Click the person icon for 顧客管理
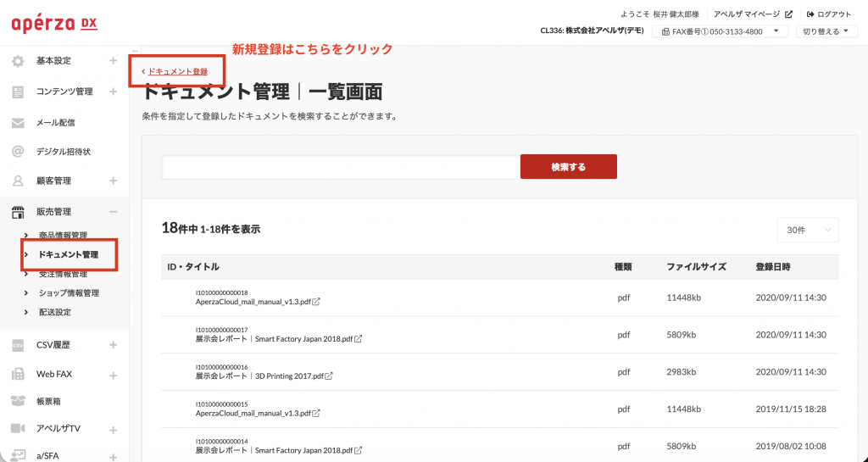Viewport: 868px width, 462px height. tap(18, 181)
